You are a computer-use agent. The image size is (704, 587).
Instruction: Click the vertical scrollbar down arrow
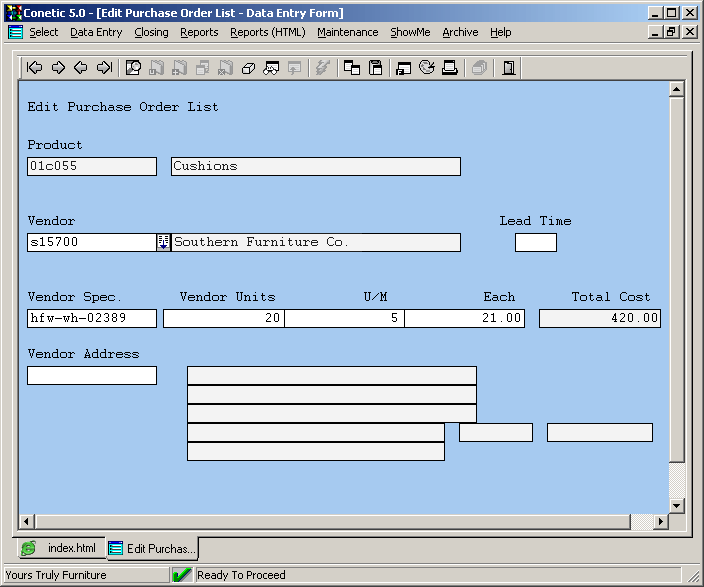point(676,506)
